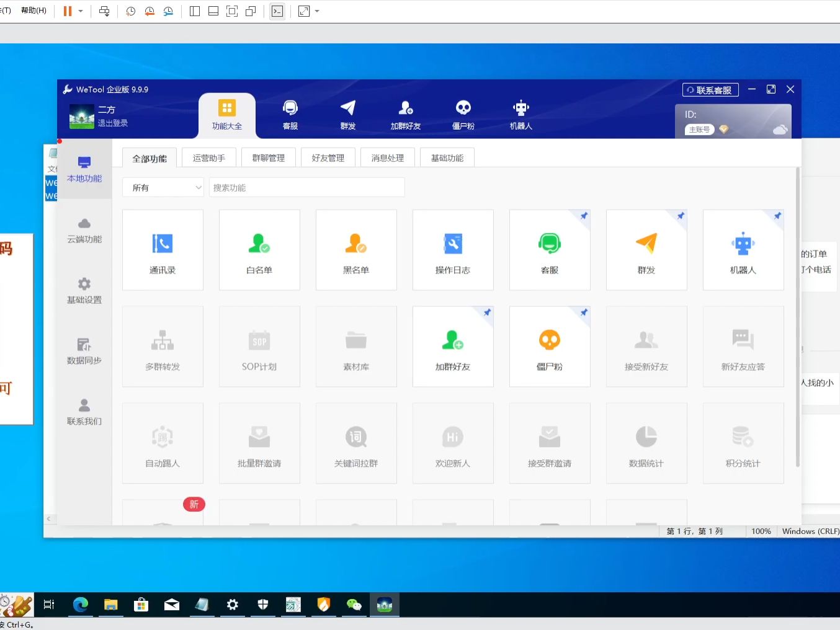This screenshot has width=840, height=630.
Task: Switch to the 僵尸粉 top navigation tab
Action: [463, 115]
